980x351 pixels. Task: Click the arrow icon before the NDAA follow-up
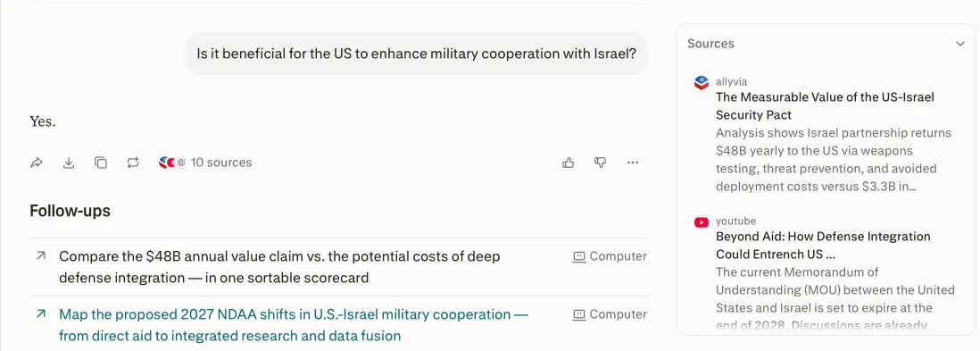point(41,313)
